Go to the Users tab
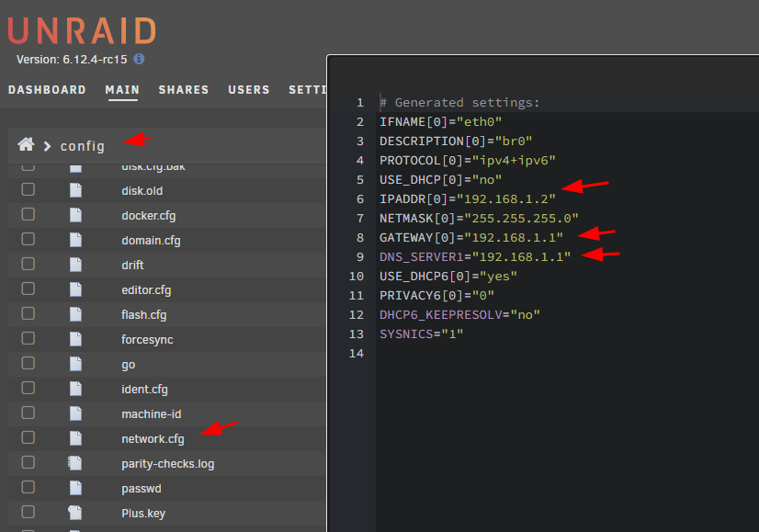The height and width of the screenshot is (532, 759). tap(249, 90)
